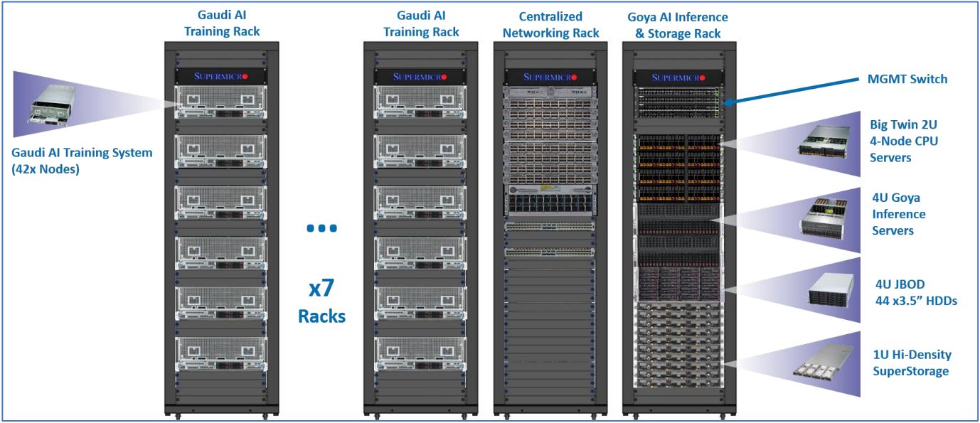Click the "Big Twin 2U 4-Node CPU Servers" label
This screenshot has height=423, width=980.
coord(903,141)
